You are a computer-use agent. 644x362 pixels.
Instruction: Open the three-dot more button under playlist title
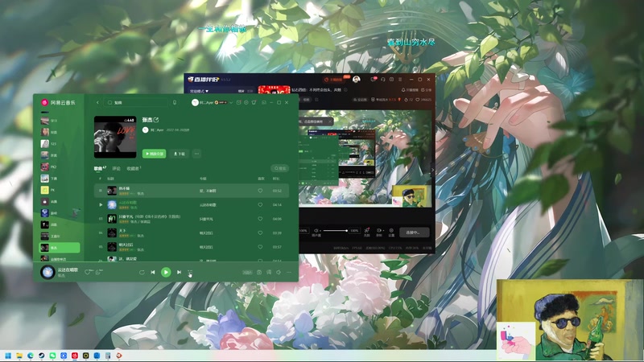196,154
